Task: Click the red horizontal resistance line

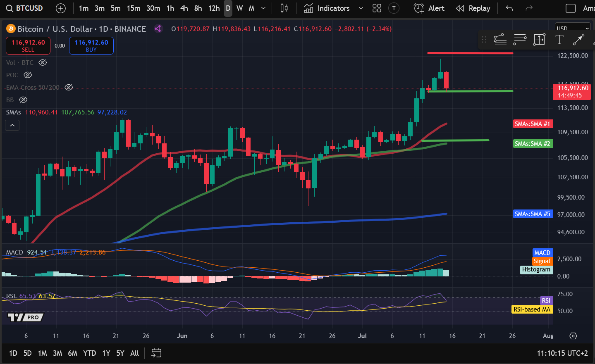Action: tap(470, 53)
